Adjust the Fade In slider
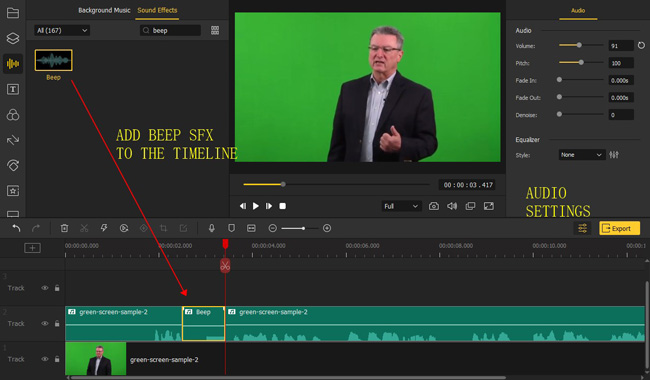Image resolution: width=650 pixels, height=380 pixels. point(580,80)
